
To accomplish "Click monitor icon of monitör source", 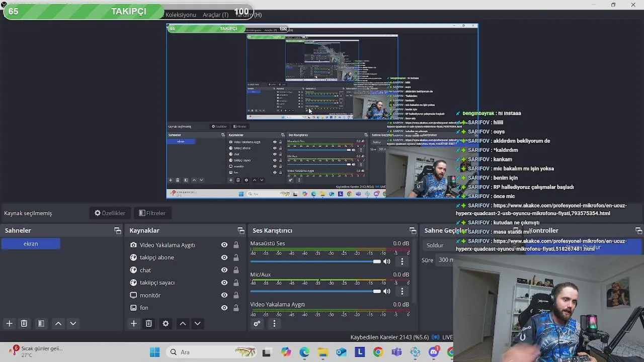I will pos(133,295).
